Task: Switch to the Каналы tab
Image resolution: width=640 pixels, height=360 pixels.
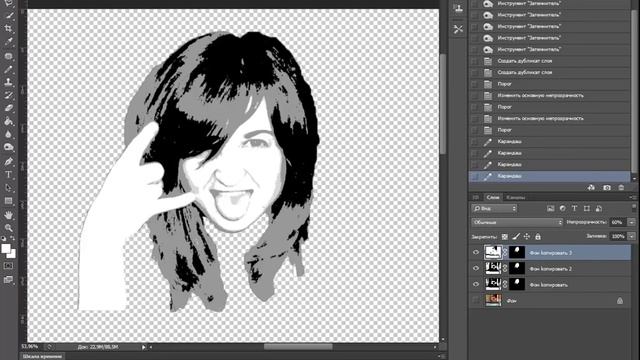Action: pos(516,197)
